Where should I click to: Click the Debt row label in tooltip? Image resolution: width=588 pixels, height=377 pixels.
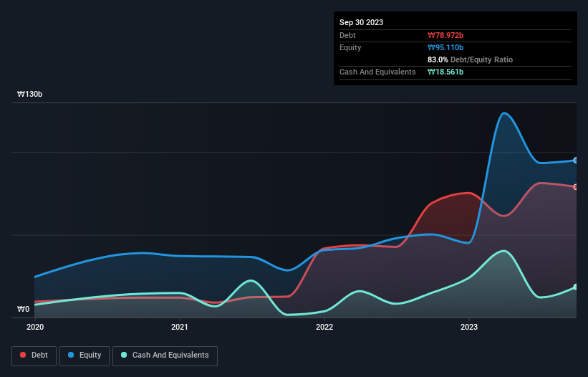tap(347, 35)
